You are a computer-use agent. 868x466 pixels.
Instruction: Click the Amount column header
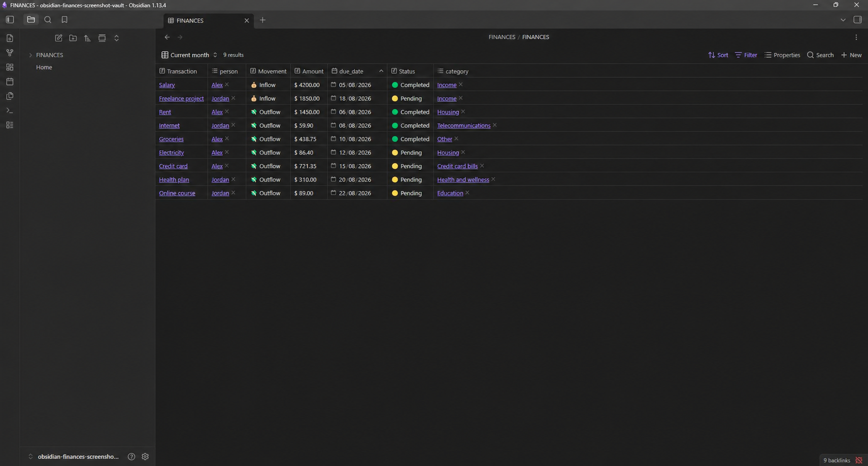click(309, 71)
